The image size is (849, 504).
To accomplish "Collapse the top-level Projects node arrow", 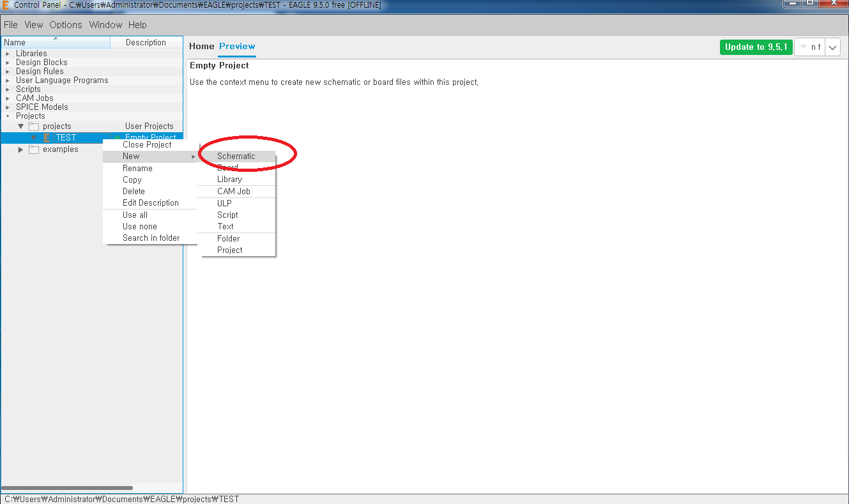I will coord(8,116).
